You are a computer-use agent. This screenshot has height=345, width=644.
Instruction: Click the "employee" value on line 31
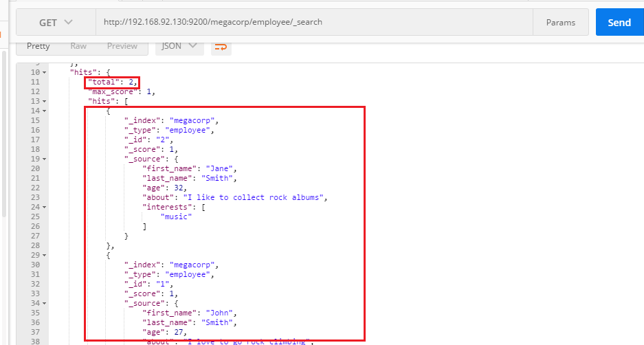[188, 274]
